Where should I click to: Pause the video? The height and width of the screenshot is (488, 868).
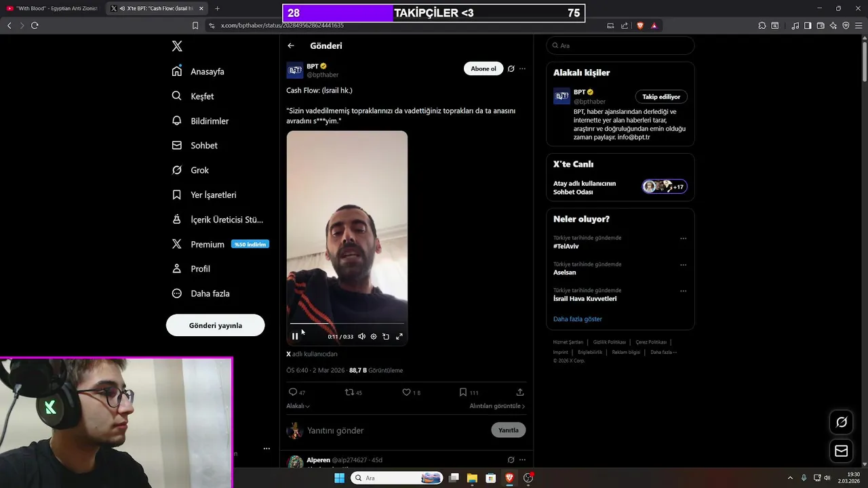point(295,336)
